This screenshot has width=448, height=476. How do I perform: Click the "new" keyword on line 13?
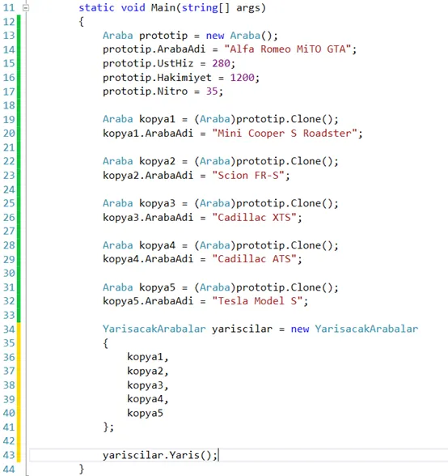215,36
